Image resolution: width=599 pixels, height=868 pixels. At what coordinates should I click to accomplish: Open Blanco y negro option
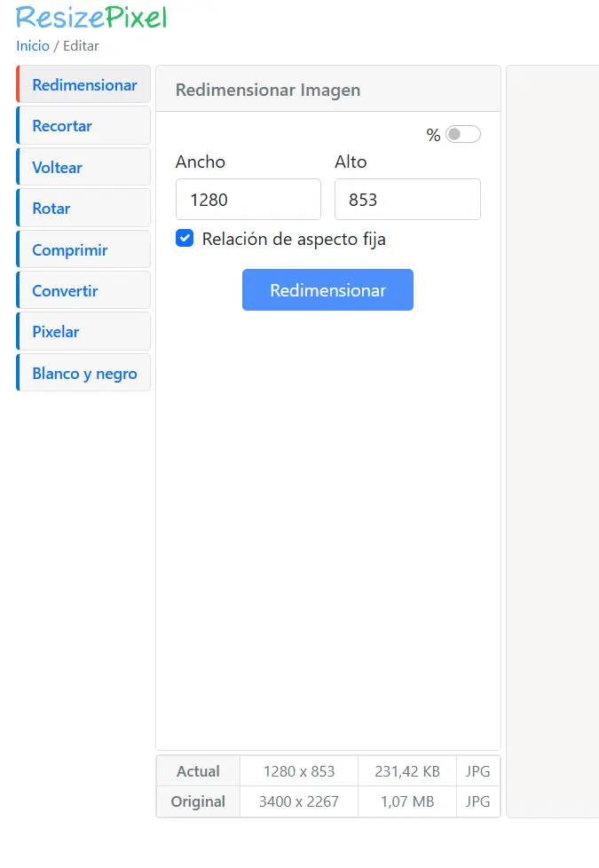84,374
